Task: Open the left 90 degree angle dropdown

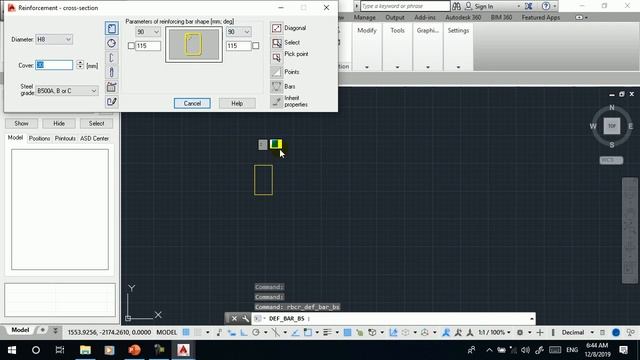Action: pyautogui.click(x=148, y=32)
